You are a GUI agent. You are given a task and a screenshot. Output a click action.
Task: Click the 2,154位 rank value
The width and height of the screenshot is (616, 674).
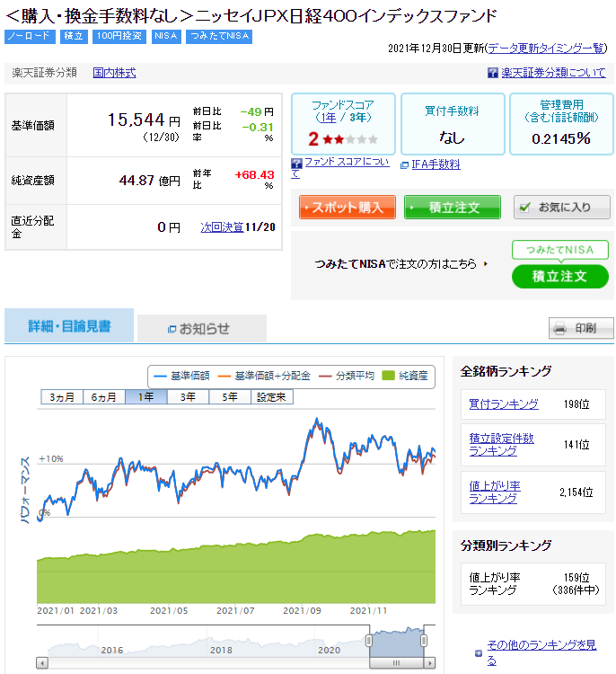pyautogui.click(x=576, y=492)
